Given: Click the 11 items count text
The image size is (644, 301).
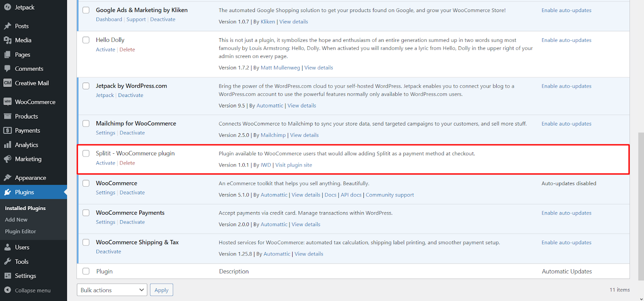Looking at the screenshot, I should 619,290.
